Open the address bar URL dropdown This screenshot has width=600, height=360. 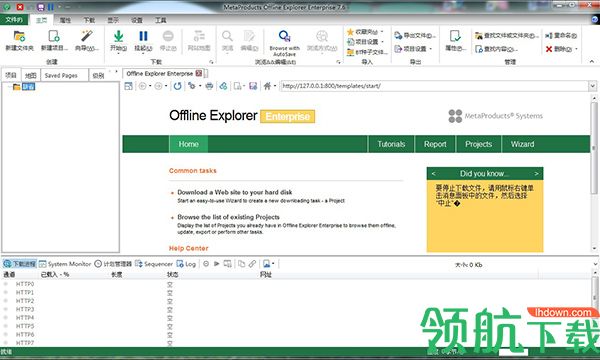coord(592,86)
